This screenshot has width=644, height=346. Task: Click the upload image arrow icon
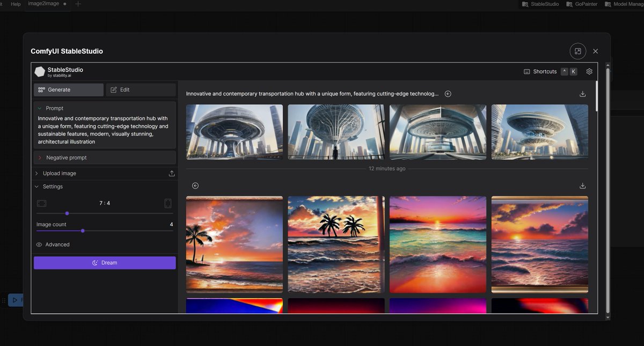pyautogui.click(x=172, y=174)
